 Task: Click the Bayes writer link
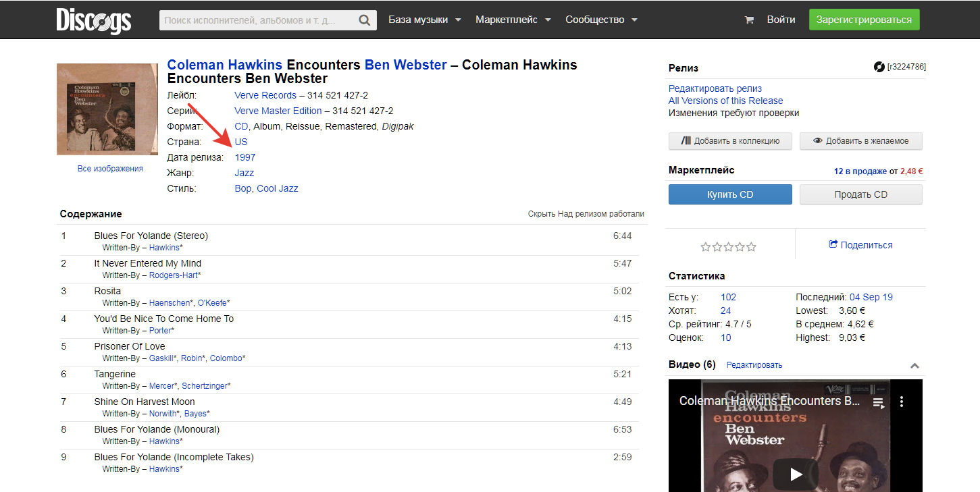click(195, 414)
